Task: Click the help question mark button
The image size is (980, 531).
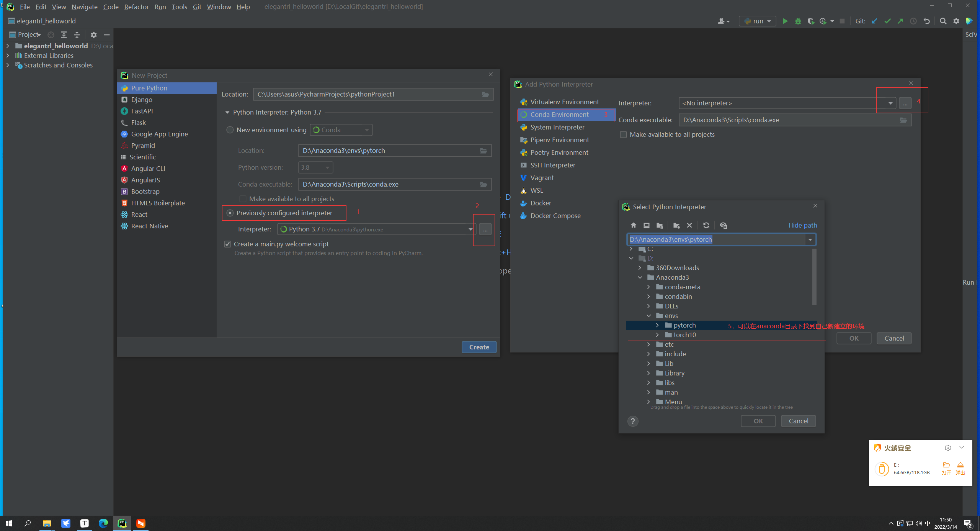Action: pyautogui.click(x=633, y=421)
